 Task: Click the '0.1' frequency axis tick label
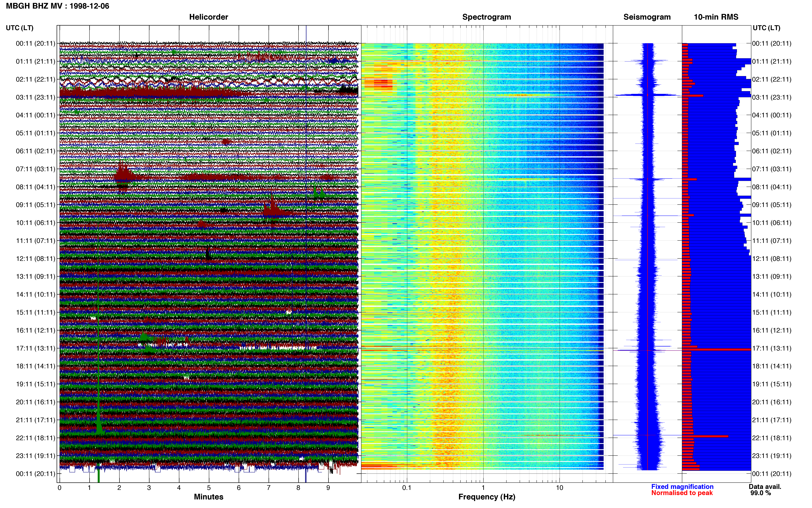[x=407, y=488]
